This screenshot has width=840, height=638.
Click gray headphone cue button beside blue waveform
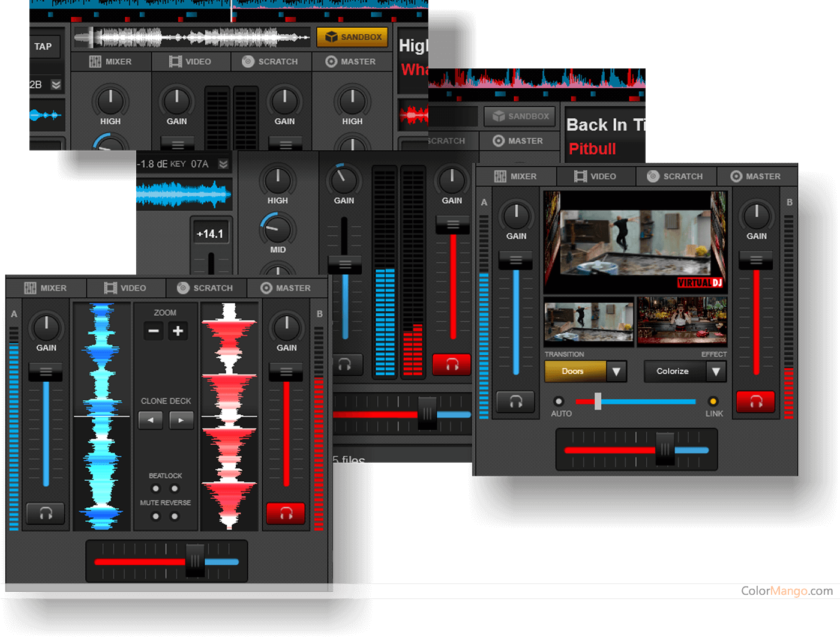[x=46, y=513]
